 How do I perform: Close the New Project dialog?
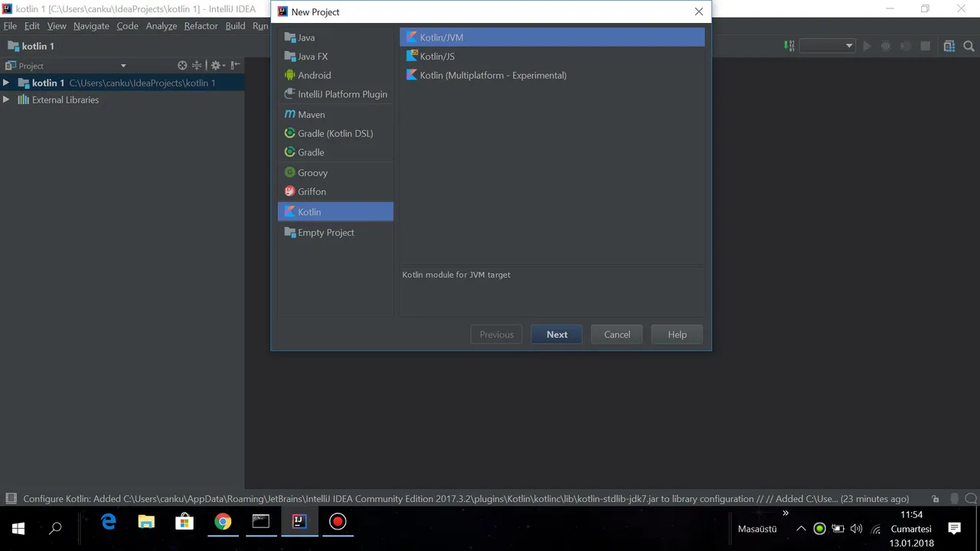pos(698,11)
